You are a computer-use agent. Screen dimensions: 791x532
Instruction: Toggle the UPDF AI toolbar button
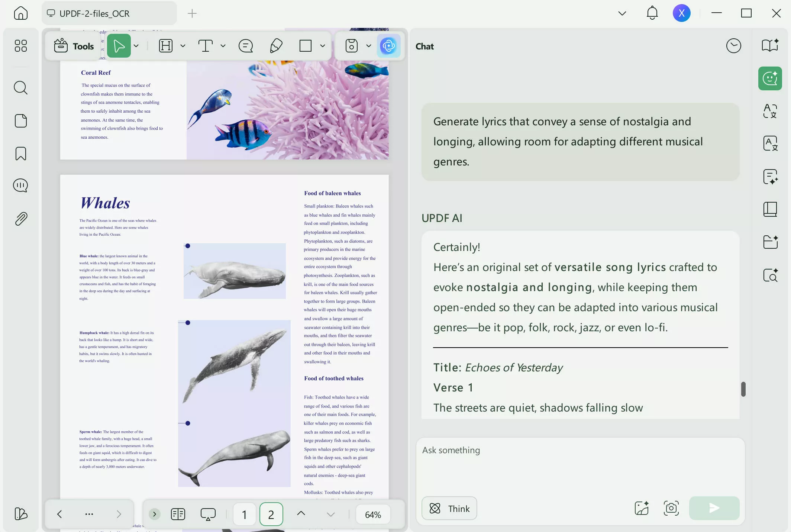tap(388, 46)
